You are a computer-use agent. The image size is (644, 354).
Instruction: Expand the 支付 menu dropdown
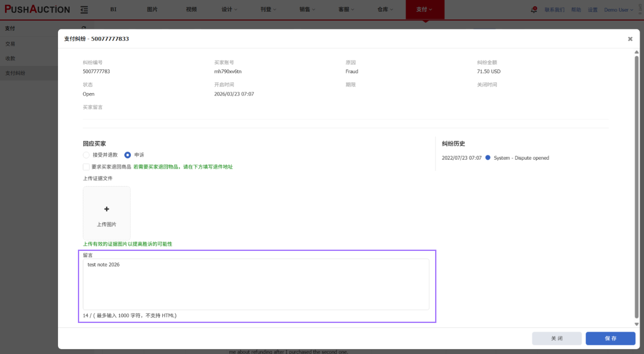(425, 10)
